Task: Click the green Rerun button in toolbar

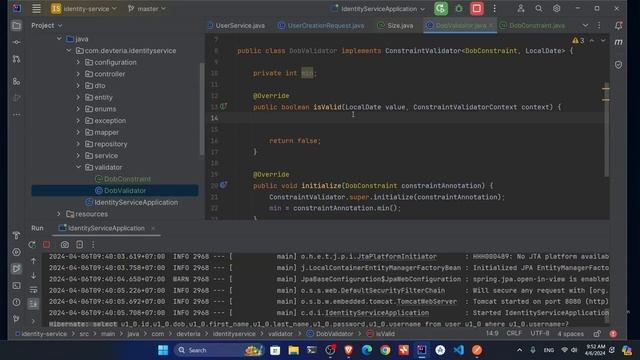Action: 441,9
